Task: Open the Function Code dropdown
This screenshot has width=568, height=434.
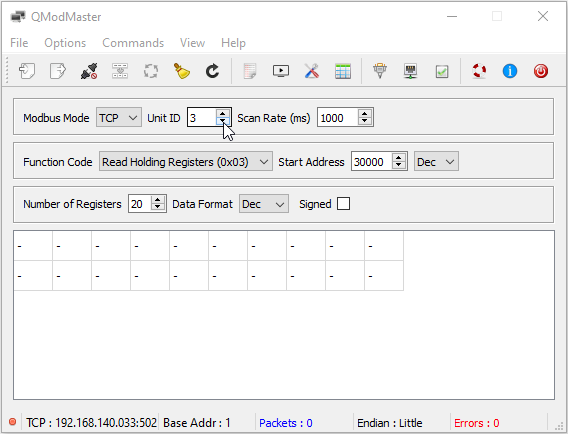Action: coord(185,162)
